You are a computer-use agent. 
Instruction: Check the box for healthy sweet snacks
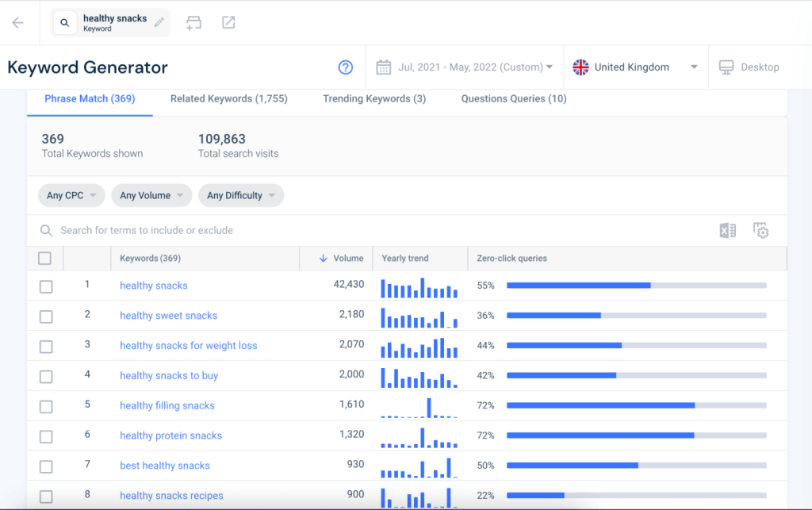click(46, 316)
